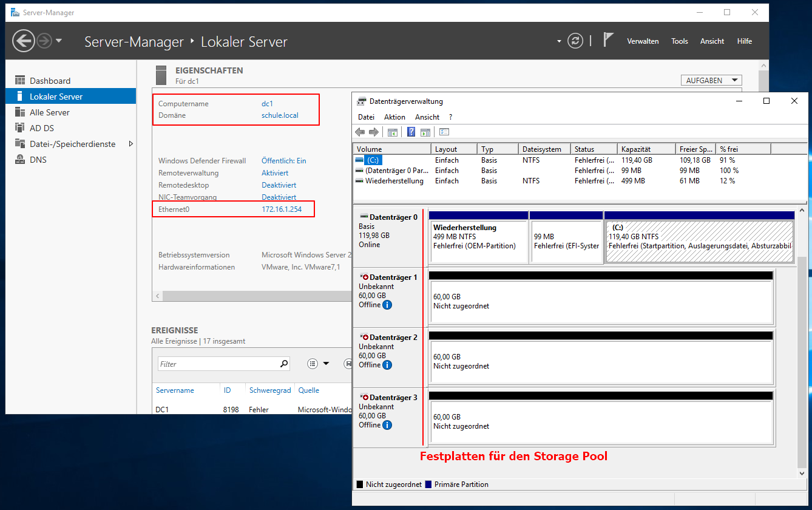This screenshot has height=510, width=812.
Task: Open Help via the question mark toolbar icon
Action: pyautogui.click(x=410, y=132)
